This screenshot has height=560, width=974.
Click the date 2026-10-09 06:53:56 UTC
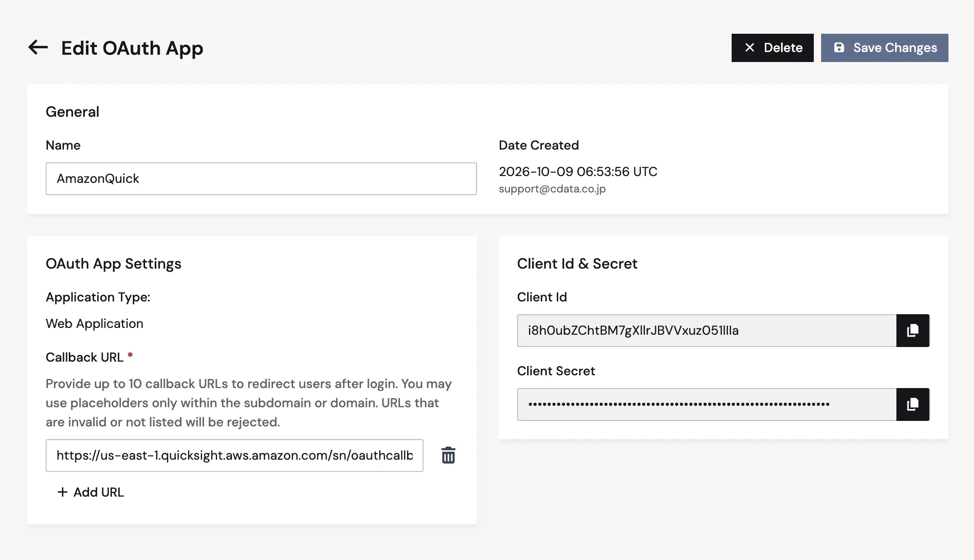578,171
